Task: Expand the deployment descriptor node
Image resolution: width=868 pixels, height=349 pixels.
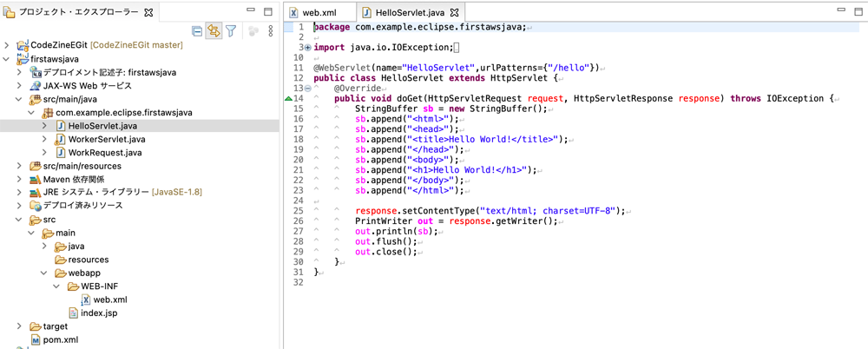Action: (19, 73)
